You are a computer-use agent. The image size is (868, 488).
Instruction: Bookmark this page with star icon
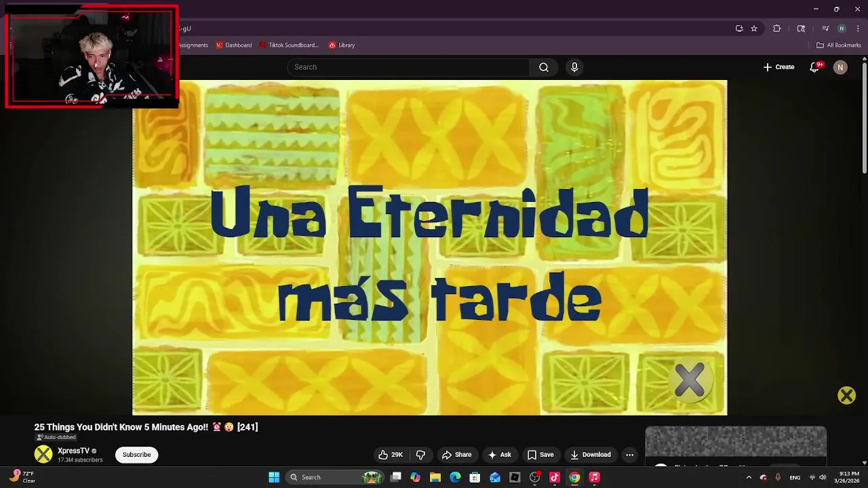point(753,28)
